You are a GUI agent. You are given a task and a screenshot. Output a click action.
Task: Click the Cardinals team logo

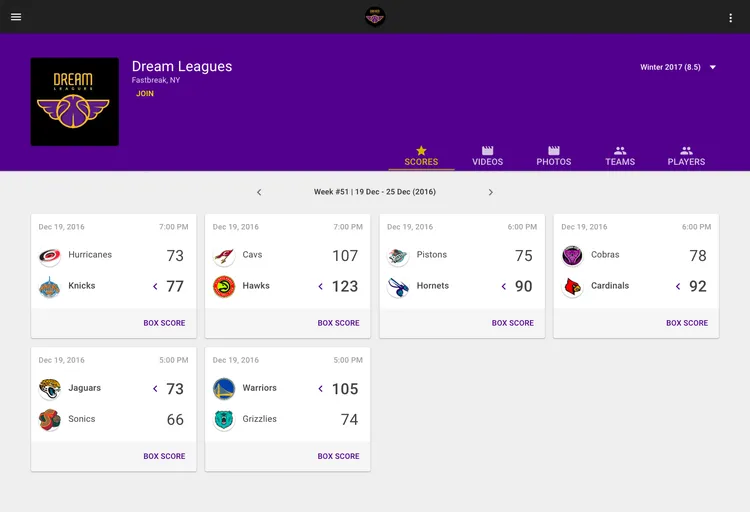(x=572, y=287)
